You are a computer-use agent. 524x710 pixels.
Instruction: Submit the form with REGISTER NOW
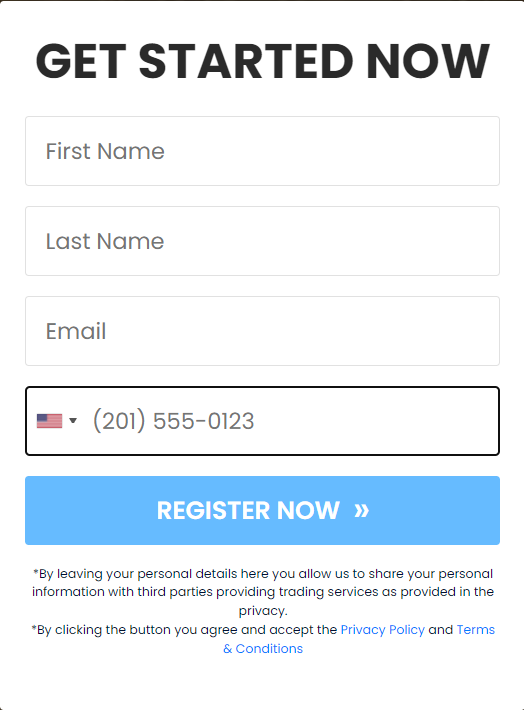tap(262, 510)
